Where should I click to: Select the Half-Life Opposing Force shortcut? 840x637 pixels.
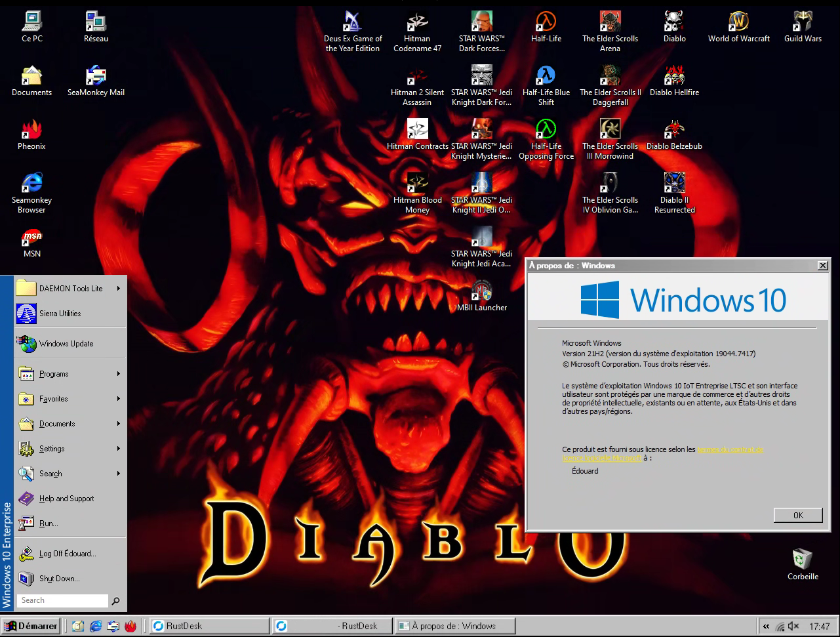pos(546,139)
